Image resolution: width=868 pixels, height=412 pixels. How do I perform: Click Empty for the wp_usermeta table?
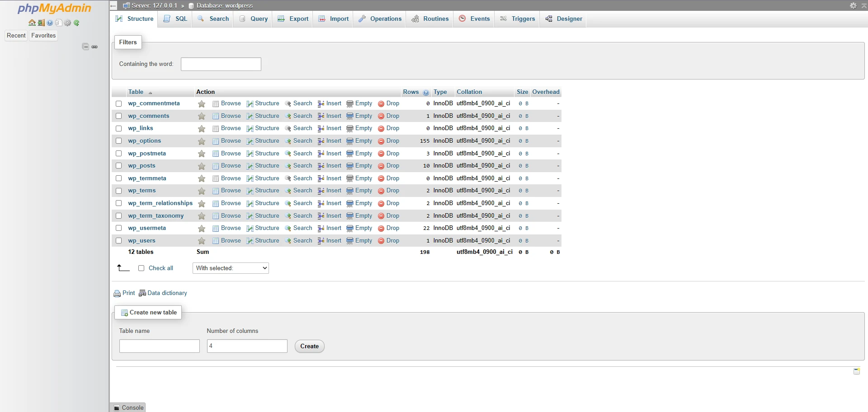tap(359, 228)
